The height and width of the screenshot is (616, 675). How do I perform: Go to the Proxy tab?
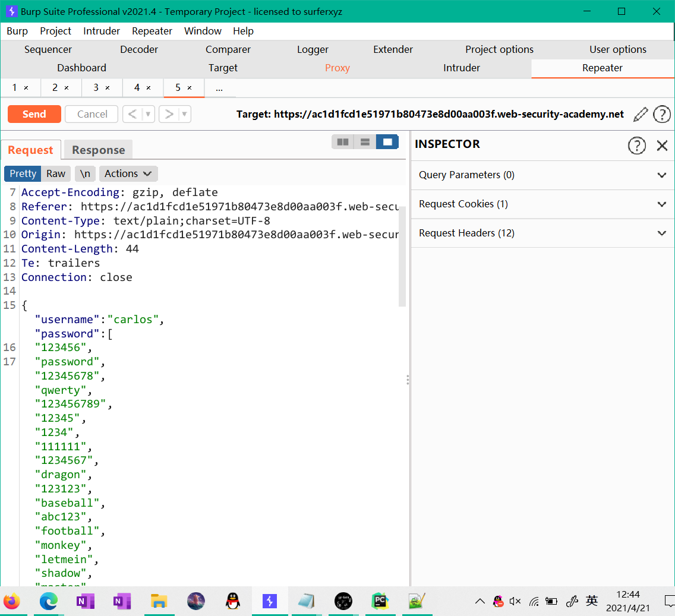click(337, 68)
